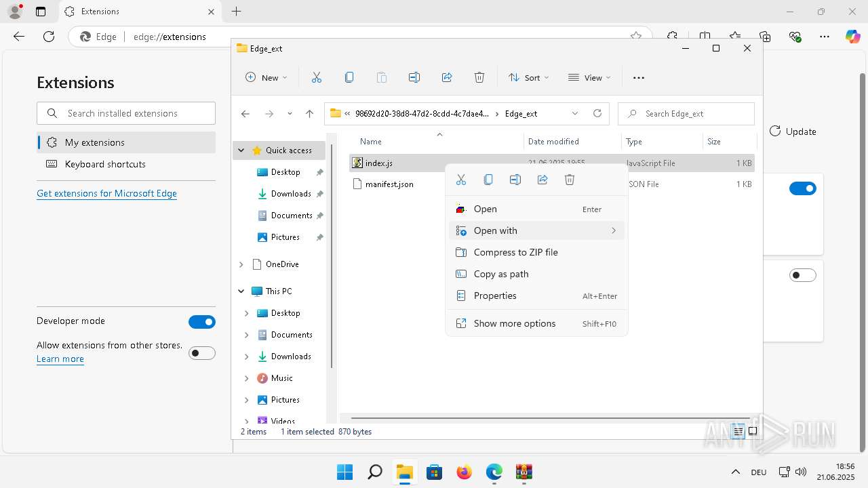Image resolution: width=868 pixels, height=488 pixels.
Task: Enable the second extension's off toggle
Action: 803,275
